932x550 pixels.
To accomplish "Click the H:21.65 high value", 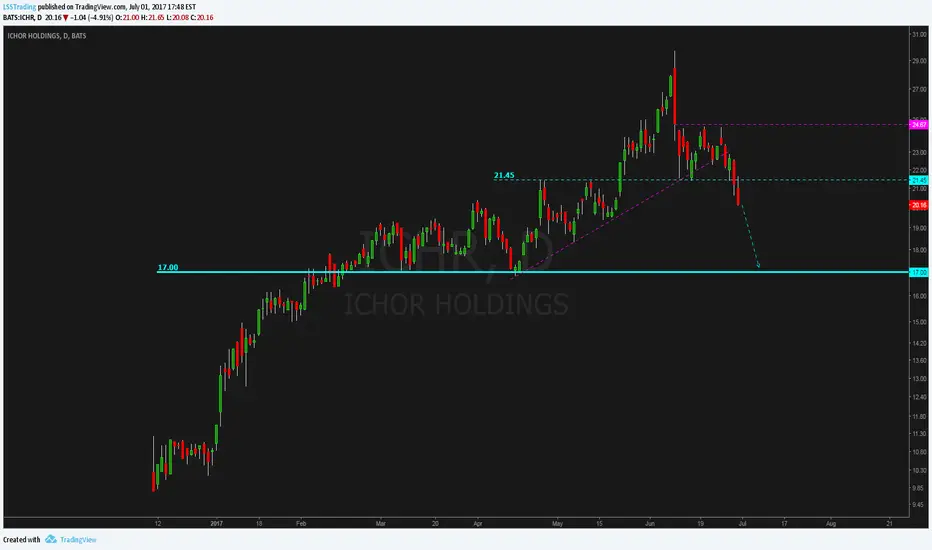I will (x=152, y=18).
